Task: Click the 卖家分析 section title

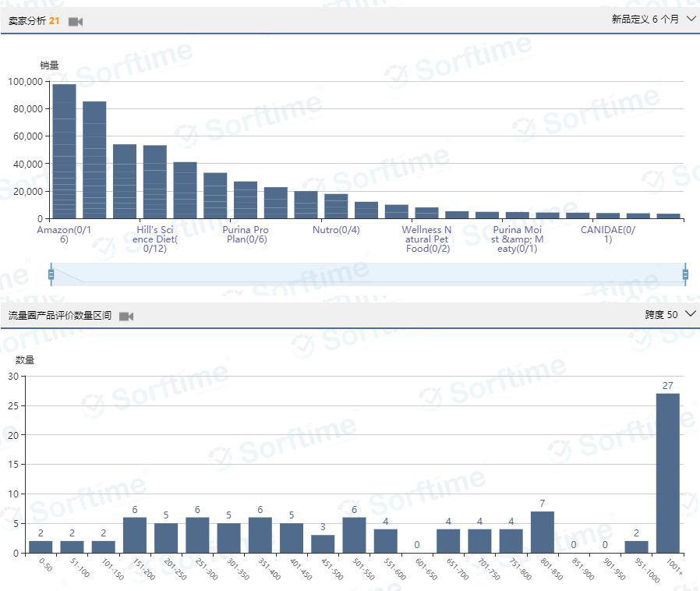Action: pyautogui.click(x=27, y=21)
